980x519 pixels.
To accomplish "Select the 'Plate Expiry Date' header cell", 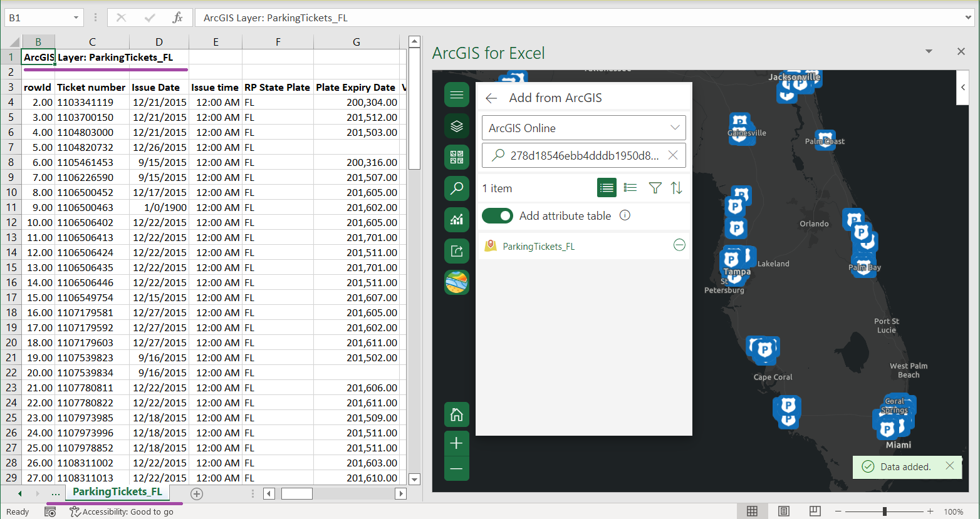I will (356, 88).
